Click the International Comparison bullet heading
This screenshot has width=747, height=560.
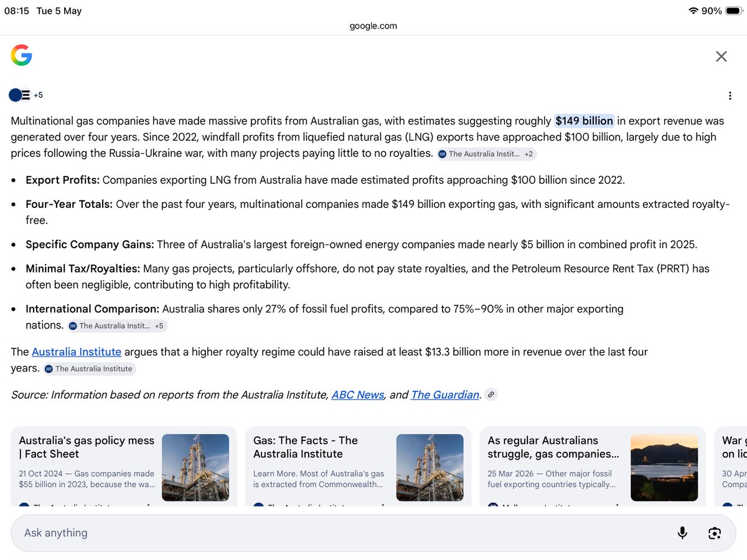[x=93, y=309]
